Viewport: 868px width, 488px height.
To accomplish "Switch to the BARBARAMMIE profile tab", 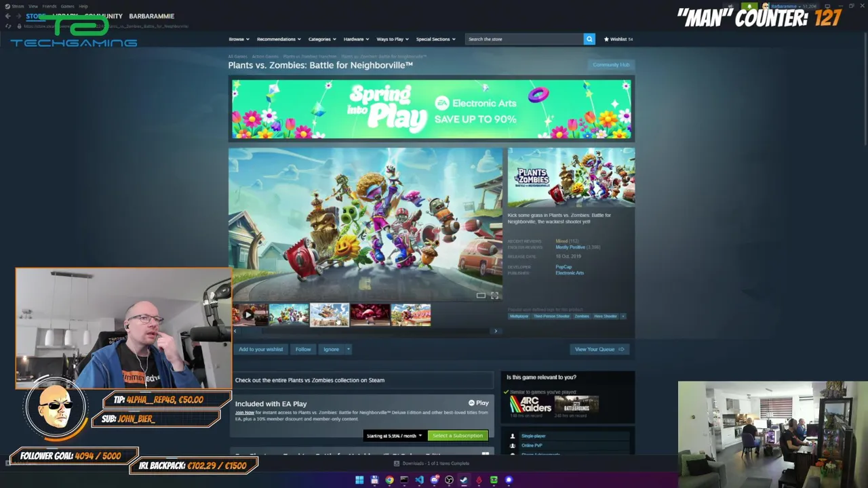I will point(151,16).
